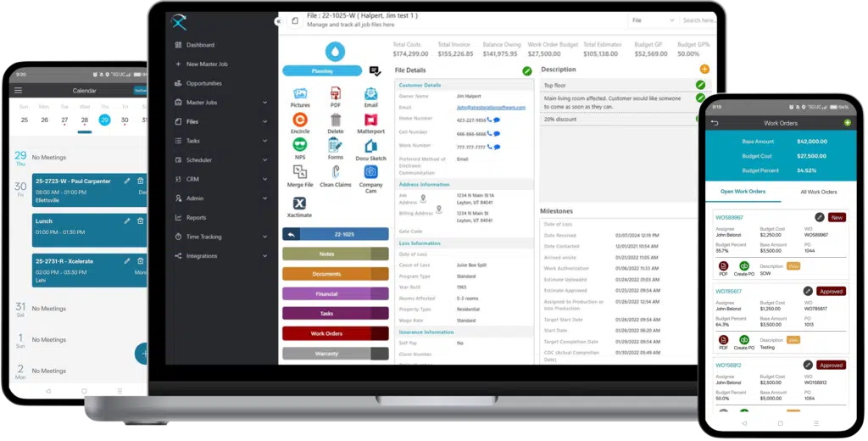Open the red Work Orders section button
Viewport: 868px width, 441px height.
click(336, 333)
